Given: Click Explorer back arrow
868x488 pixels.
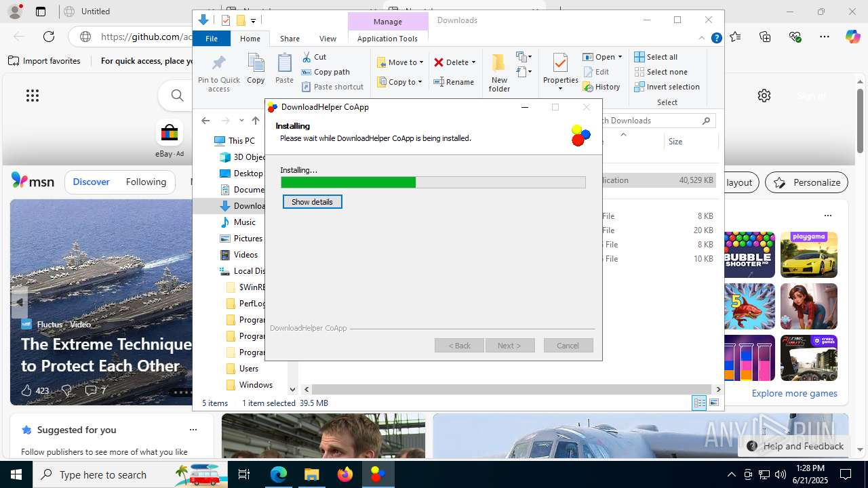Looking at the screenshot, I should [205, 121].
